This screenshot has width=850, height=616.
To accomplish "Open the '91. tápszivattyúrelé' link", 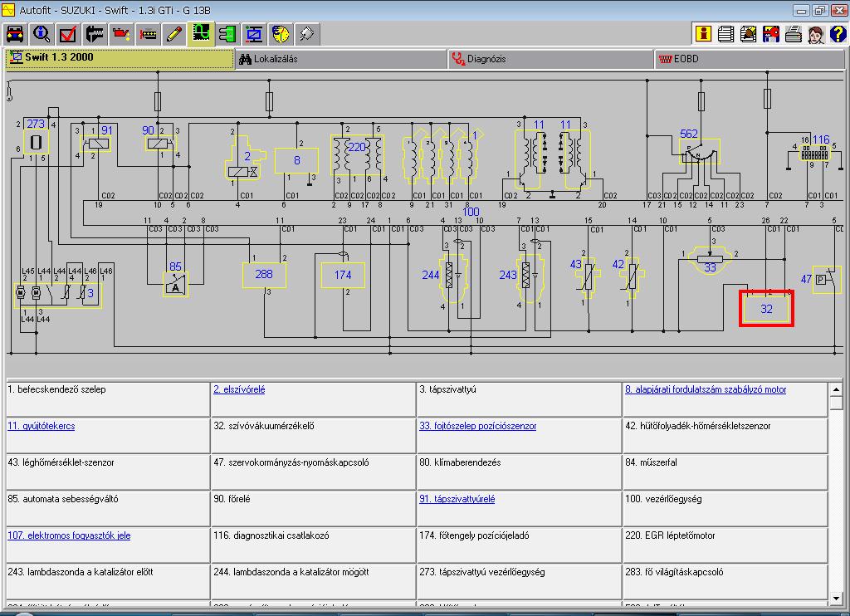I will coord(457,499).
